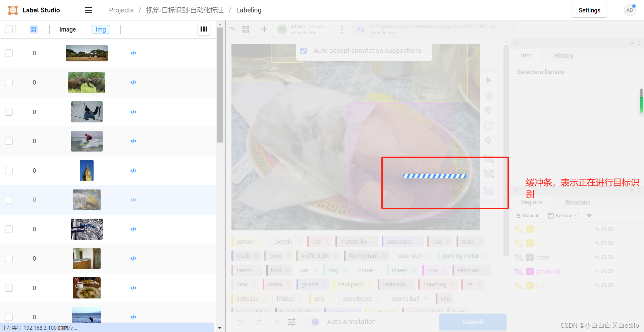Open source code icon for the Big Ben row
Viewport: 644px width, 332px height.
point(133,171)
